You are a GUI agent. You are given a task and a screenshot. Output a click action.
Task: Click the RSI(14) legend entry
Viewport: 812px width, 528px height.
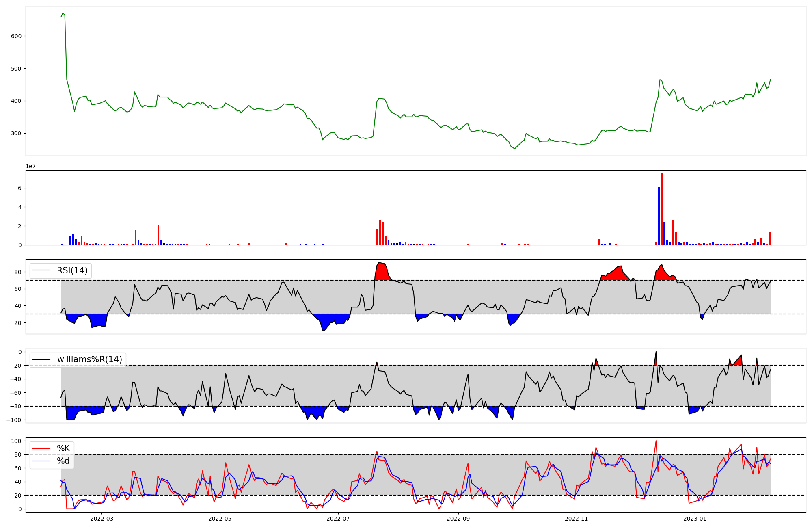(72, 270)
